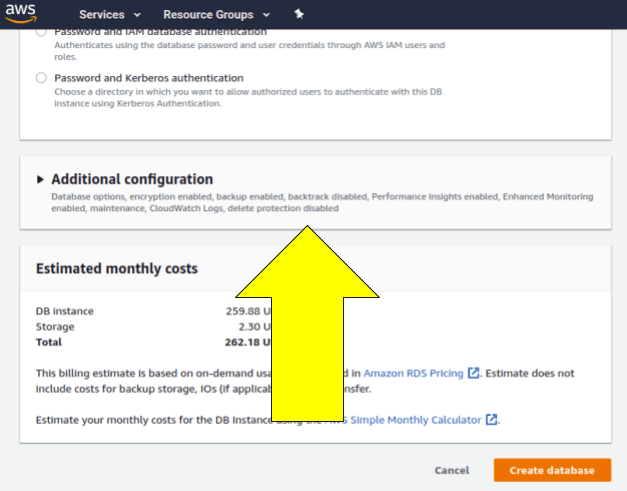The width and height of the screenshot is (627, 491).
Task: Open the Resource Groups menu
Action: click(x=208, y=15)
